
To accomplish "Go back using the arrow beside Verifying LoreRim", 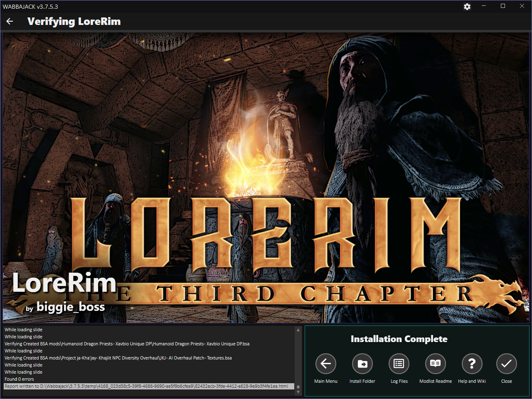I will [x=10, y=22].
